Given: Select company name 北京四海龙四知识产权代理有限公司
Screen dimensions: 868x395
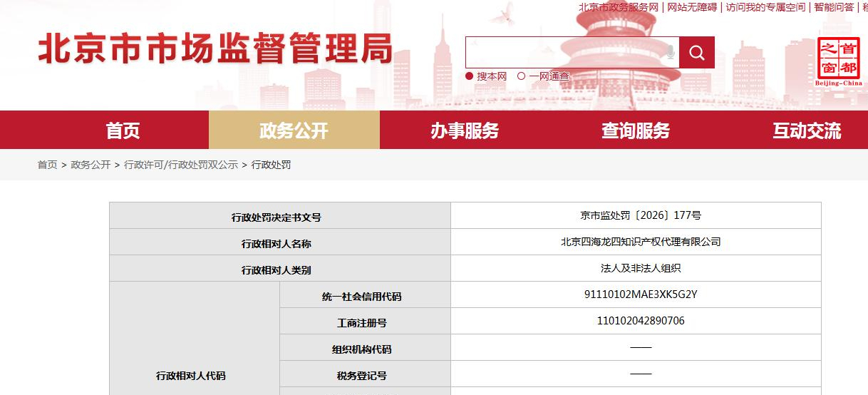Looking at the screenshot, I should click(x=641, y=242).
